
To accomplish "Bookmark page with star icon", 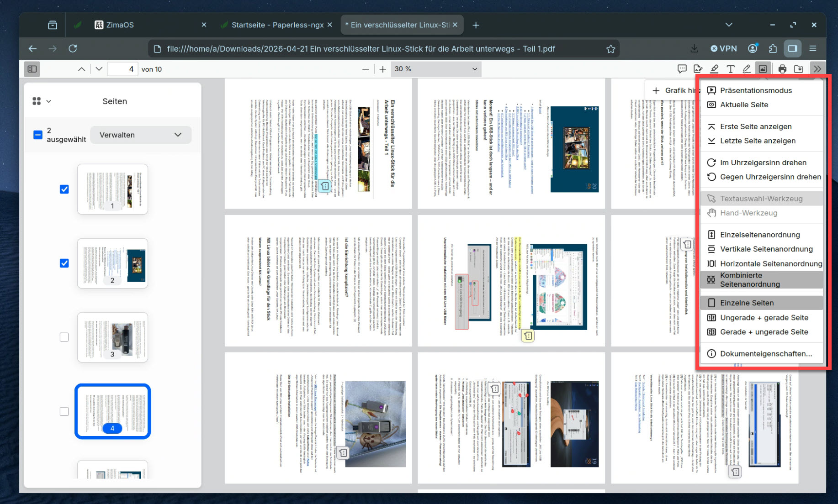I will click(610, 49).
